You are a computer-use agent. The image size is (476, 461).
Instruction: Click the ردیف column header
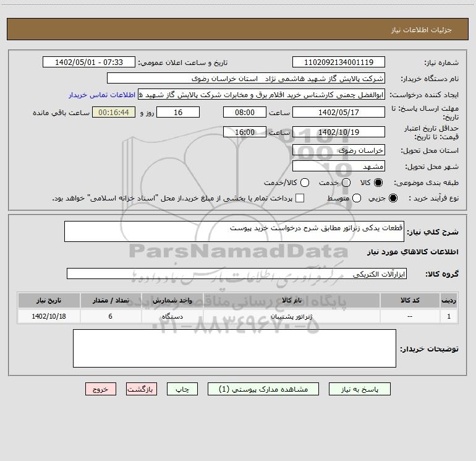449,300
